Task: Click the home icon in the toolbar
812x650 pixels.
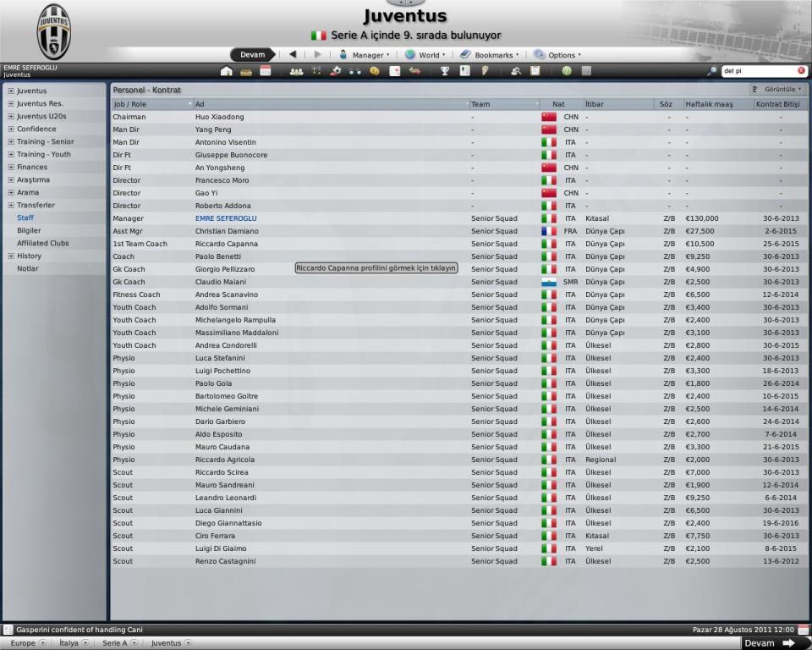Action: click(x=226, y=71)
